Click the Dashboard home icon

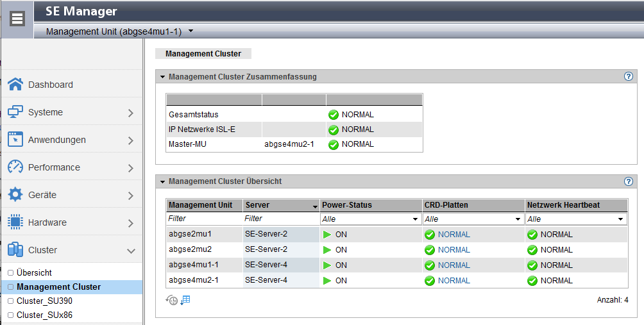coord(15,85)
